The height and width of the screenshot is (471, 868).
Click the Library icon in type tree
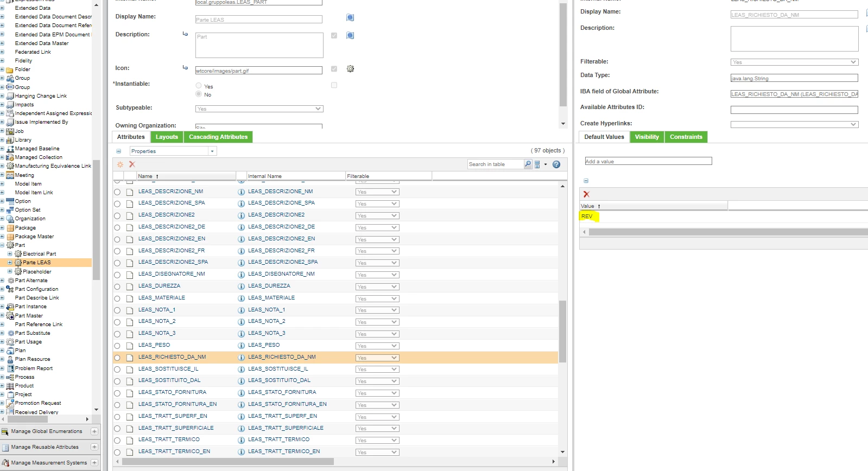pyautogui.click(x=10, y=140)
